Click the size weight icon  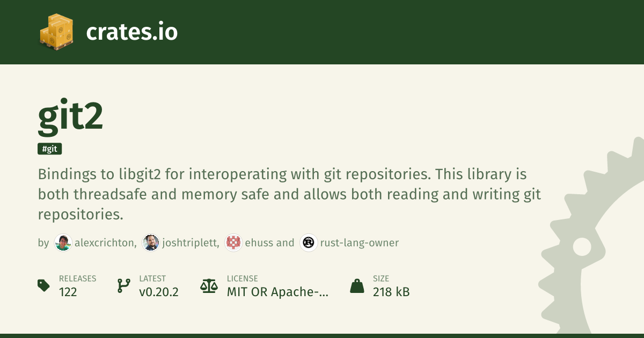[x=357, y=285]
